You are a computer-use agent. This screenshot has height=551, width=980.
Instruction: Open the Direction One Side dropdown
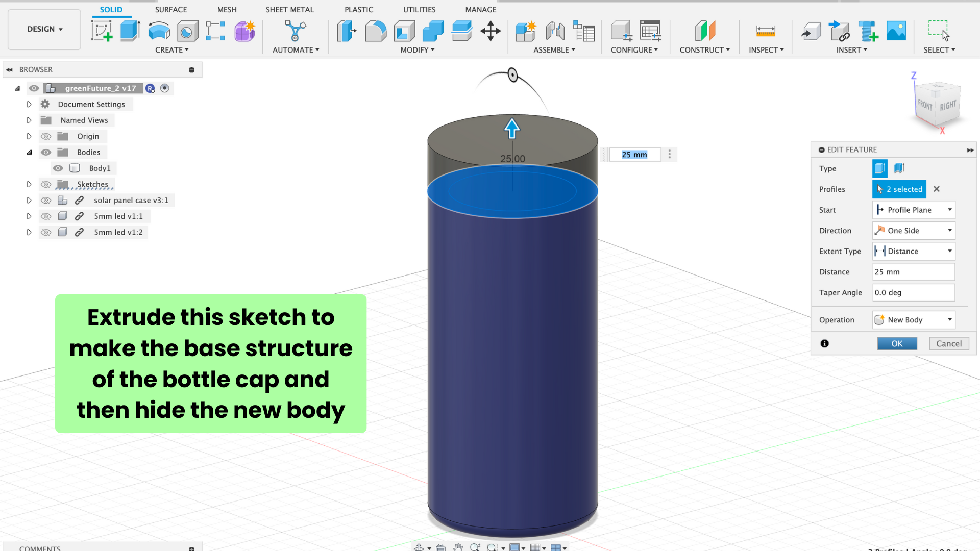pyautogui.click(x=914, y=231)
